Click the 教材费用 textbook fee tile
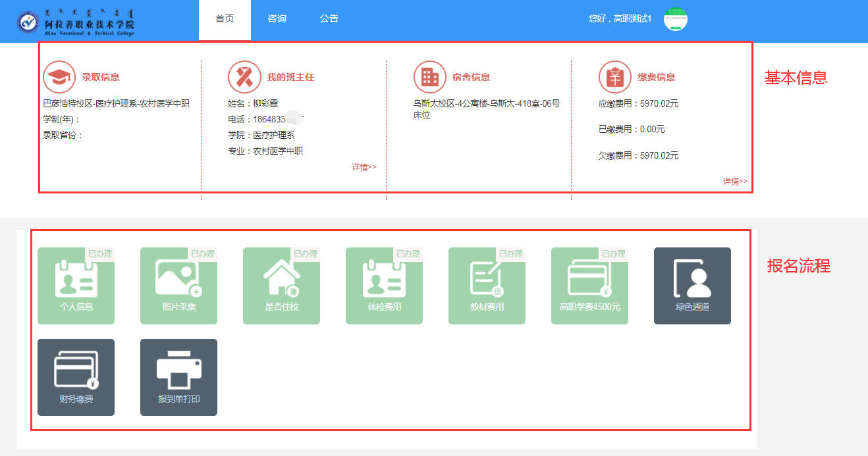 pyautogui.click(x=487, y=286)
